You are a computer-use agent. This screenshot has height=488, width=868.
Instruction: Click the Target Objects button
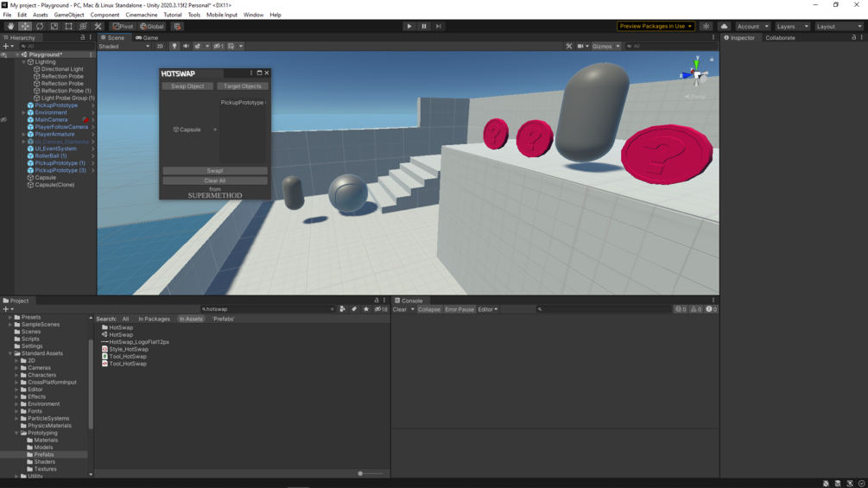pos(243,86)
